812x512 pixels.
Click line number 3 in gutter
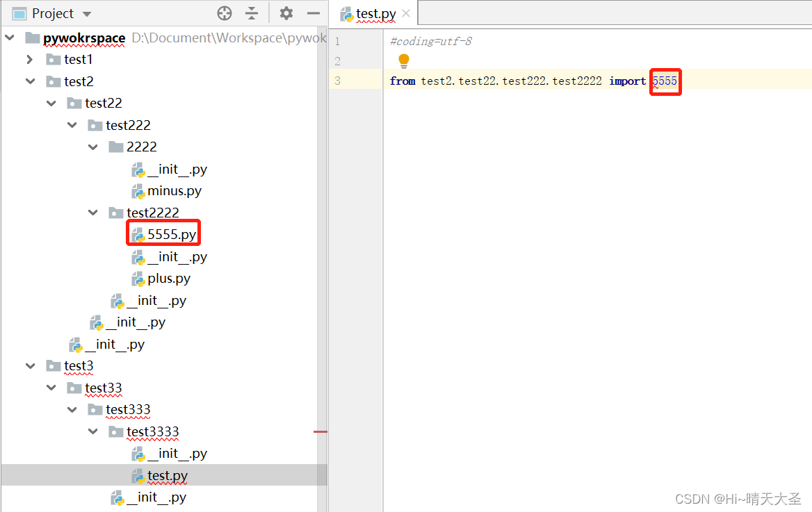click(x=338, y=81)
